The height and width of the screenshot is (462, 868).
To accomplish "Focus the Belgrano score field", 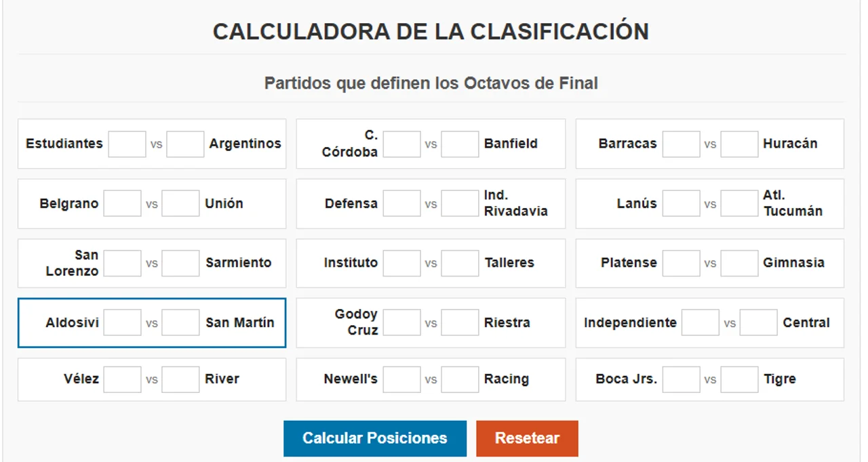I will click(x=122, y=204).
